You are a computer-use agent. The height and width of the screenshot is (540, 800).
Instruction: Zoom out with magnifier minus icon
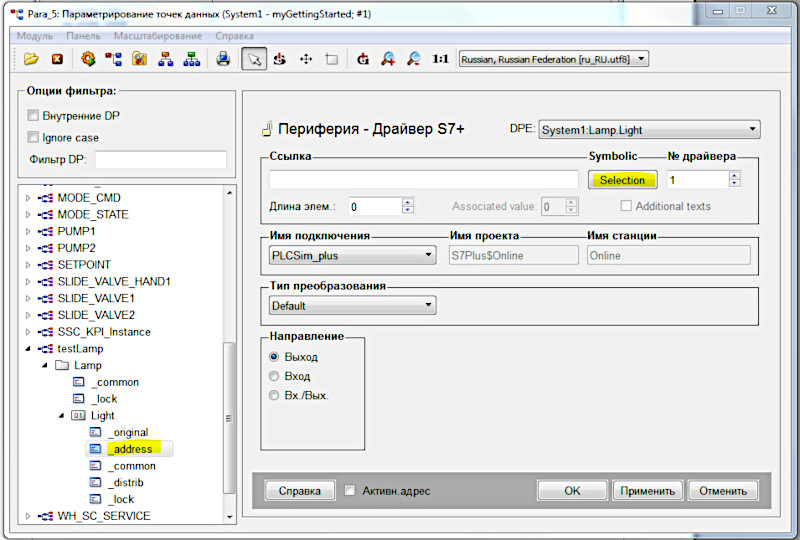pos(414,59)
